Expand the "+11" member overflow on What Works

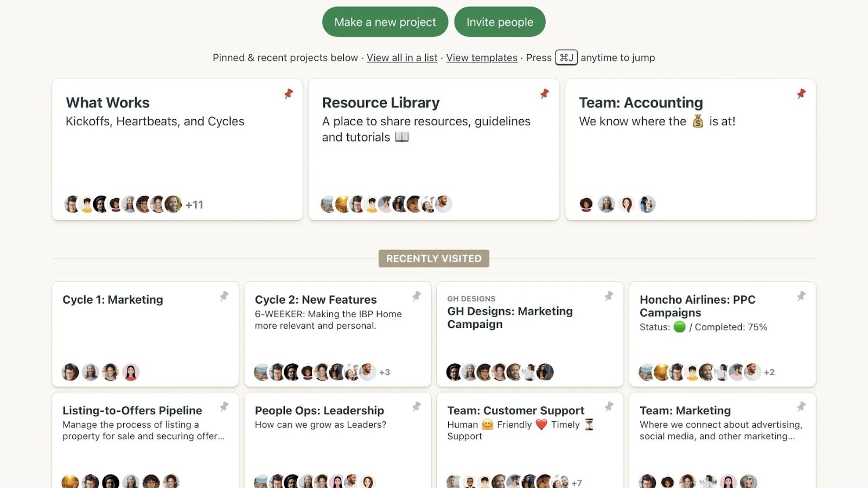coord(194,204)
